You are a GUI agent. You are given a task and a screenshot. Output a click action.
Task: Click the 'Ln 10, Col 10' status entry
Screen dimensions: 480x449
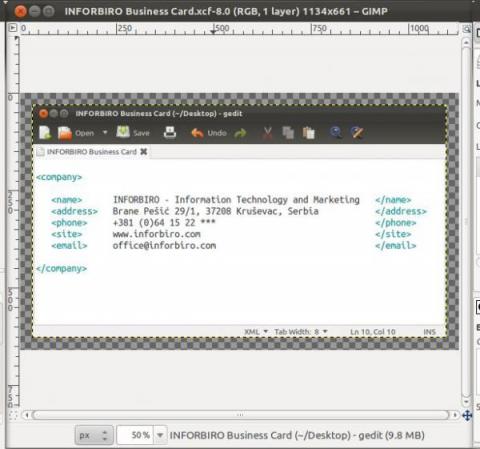click(x=373, y=332)
